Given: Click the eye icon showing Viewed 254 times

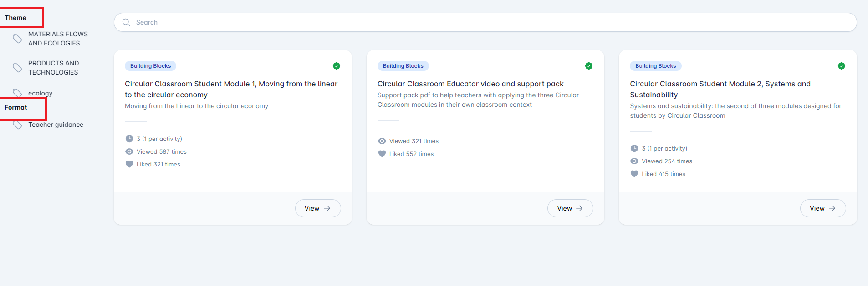Looking at the screenshot, I should click(634, 161).
